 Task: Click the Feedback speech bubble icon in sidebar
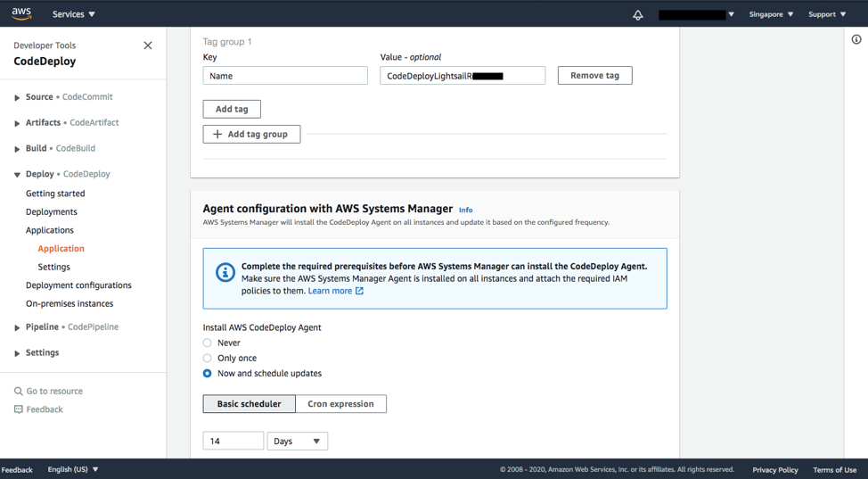click(18, 409)
